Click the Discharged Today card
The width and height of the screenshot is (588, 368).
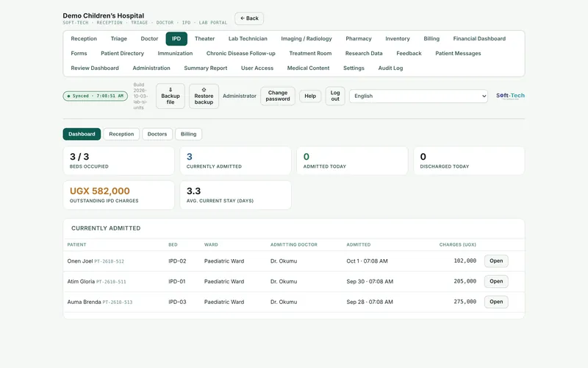click(x=469, y=160)
